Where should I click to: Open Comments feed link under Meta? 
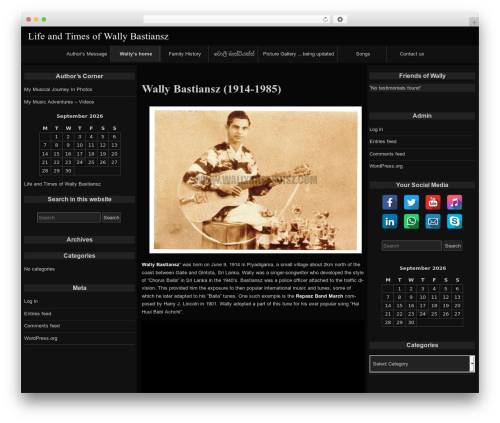[42, 326]
